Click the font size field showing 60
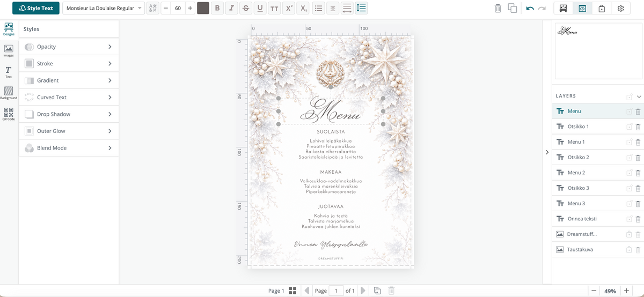 178,8
